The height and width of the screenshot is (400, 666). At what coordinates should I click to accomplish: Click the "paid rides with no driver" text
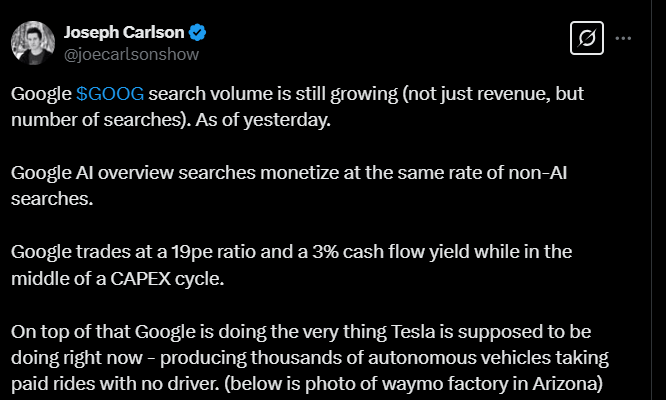click(x=114, y=384)
